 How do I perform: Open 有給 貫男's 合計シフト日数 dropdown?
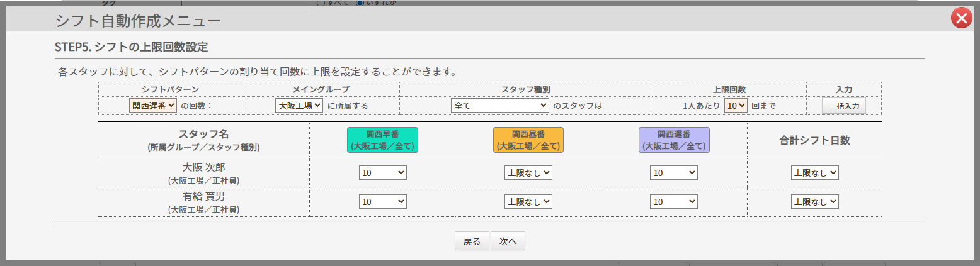[x=814, y=202]
